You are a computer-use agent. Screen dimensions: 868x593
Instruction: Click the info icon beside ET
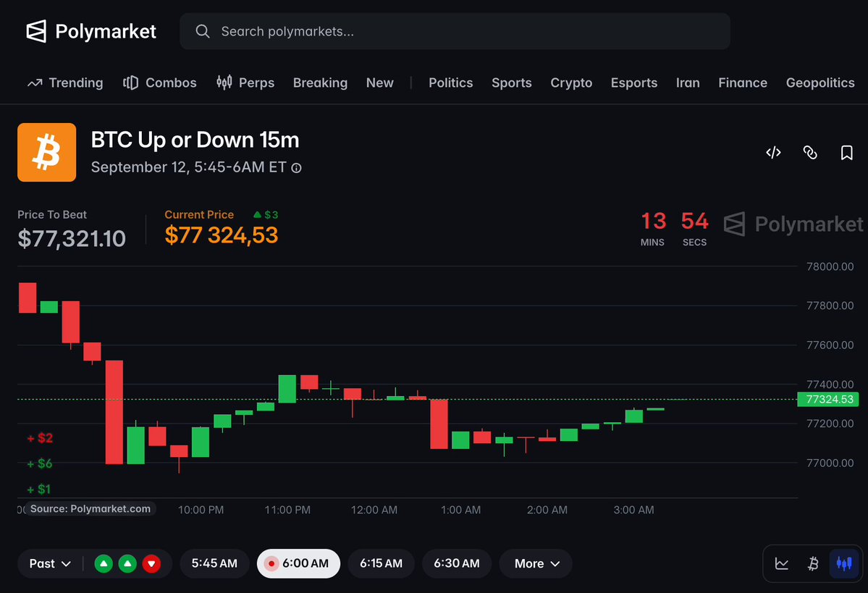pyautogui.click(x=297, y=168)
